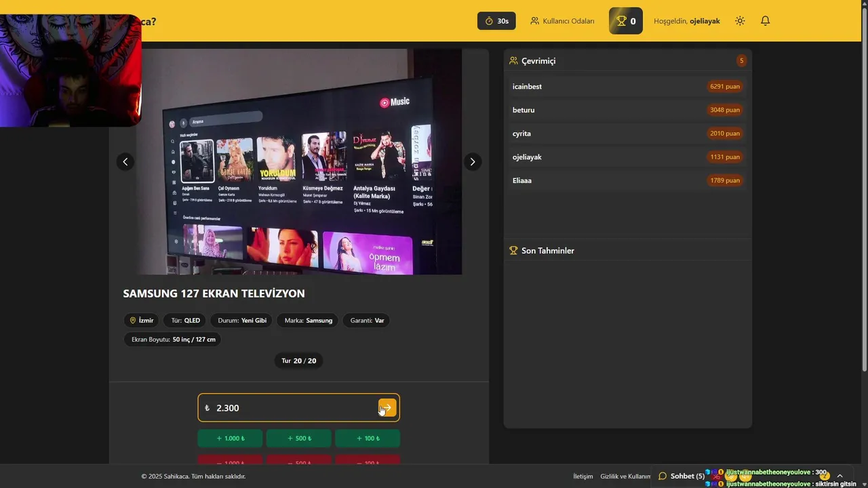Click the trophy score badge showing 0
The width and height of the screenshot is (868, 488).
click(x=626, y=21)
